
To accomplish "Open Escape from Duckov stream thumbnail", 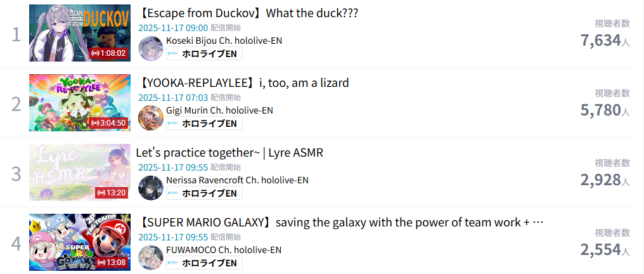I will (x=80, y=33).
